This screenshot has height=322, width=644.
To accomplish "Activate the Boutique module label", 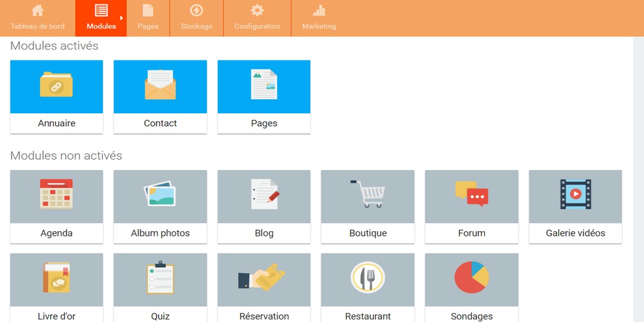I will [x=368, y=233].
